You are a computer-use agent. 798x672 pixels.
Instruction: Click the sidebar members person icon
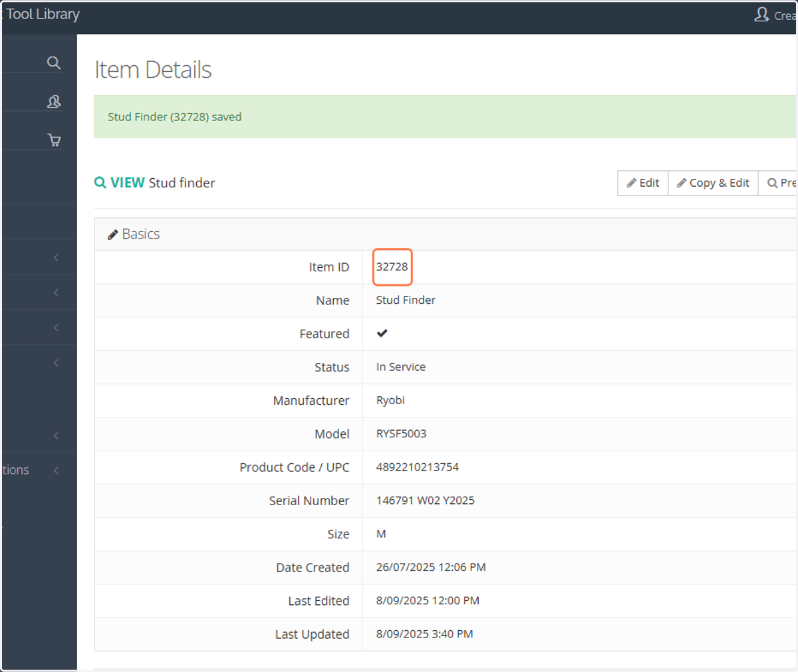[x=54, y=101]
